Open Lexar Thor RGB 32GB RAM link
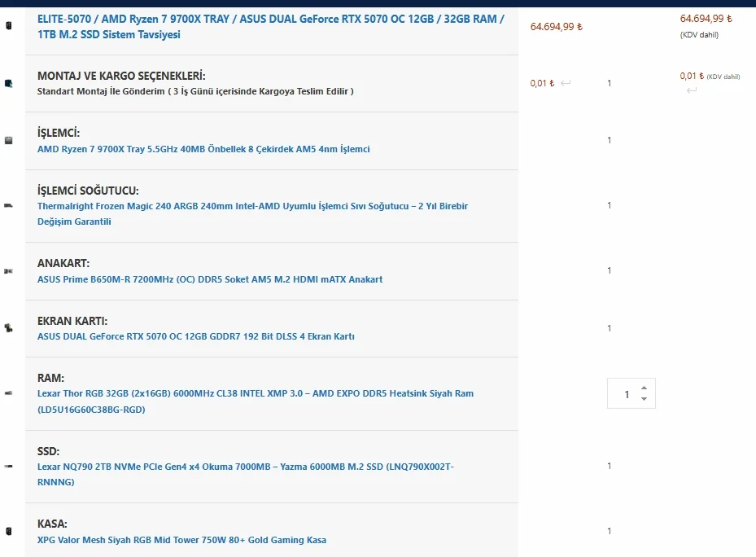 (256, 401)
